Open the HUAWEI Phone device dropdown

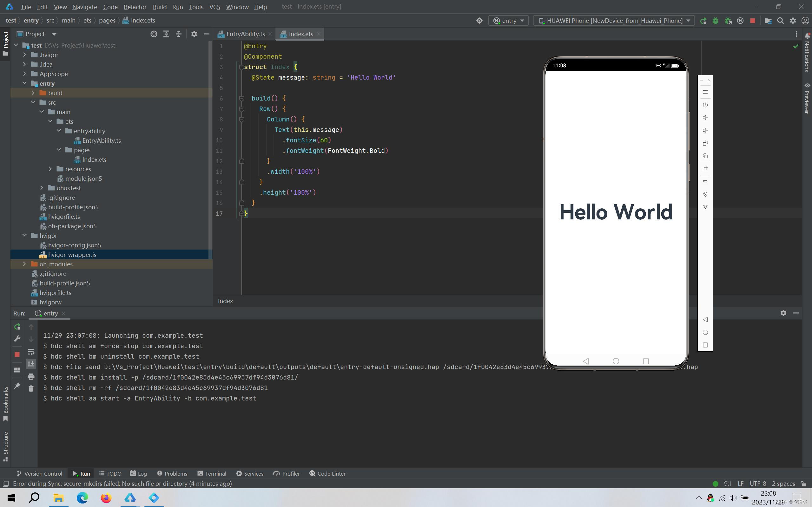tap(614, 21)
